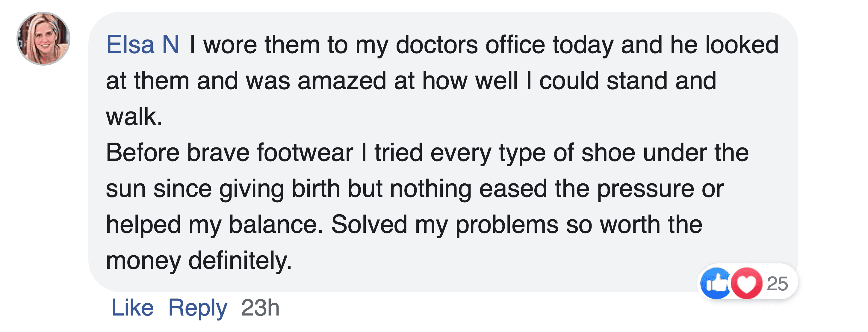Open Elsa N's profile via name link
Viewport: 868px width, 332px height.
click(x=143, y=44)
